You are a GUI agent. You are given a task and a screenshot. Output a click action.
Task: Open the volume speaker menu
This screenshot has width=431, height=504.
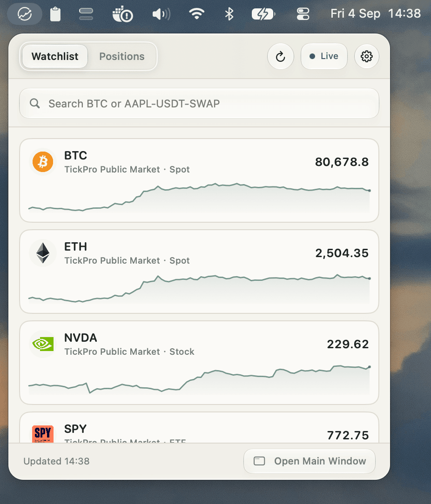point(161,14)
